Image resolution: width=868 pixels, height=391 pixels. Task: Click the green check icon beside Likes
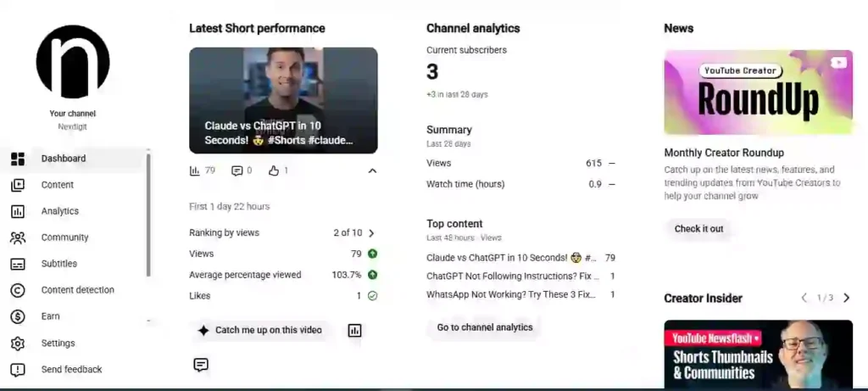click(x=373, y=296)
